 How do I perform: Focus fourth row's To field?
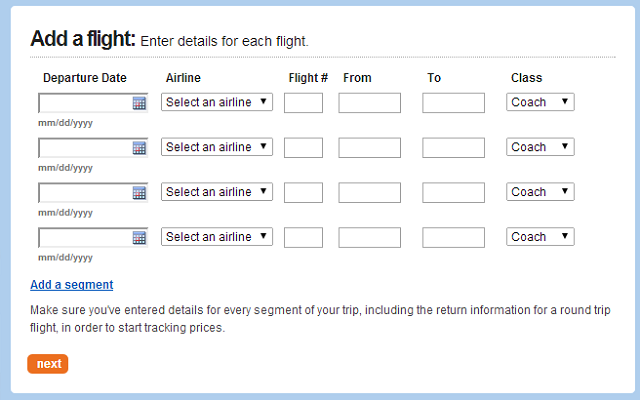click(453, 238)
